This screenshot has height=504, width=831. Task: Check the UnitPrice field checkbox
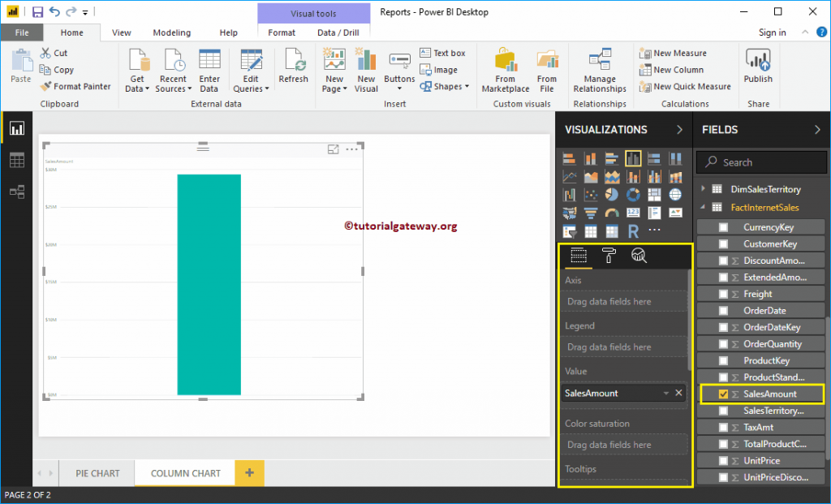click(723, 460)
